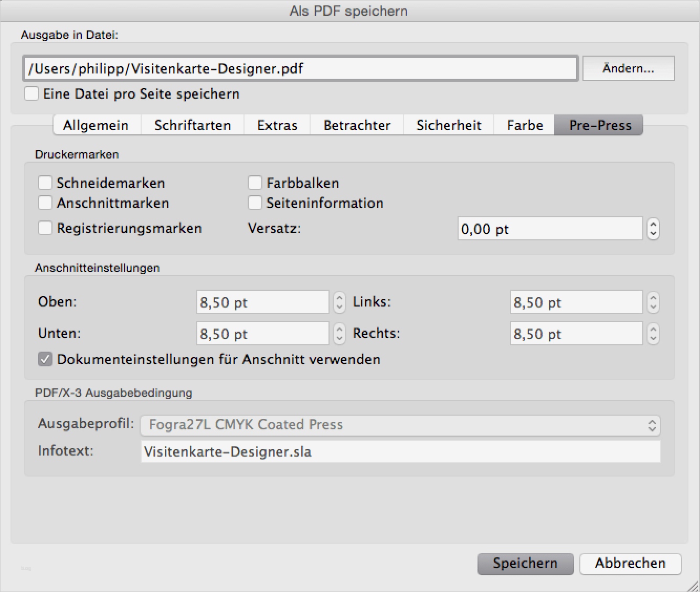Switch to the Betrachter tab
This screenshot has width=700, height=592.
357,125
